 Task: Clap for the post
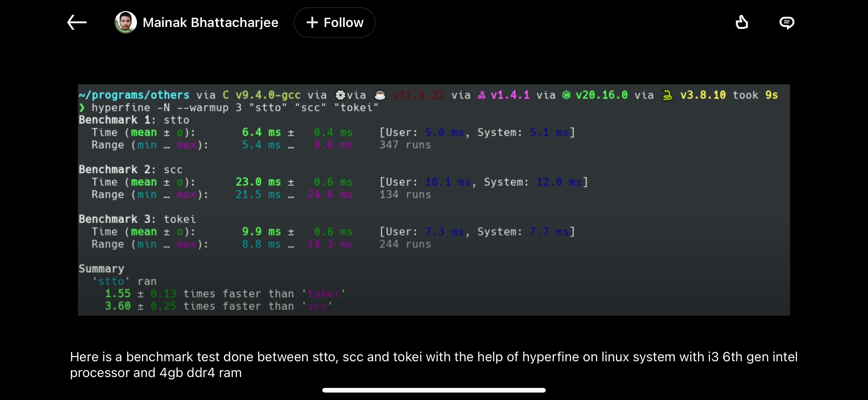742,23
